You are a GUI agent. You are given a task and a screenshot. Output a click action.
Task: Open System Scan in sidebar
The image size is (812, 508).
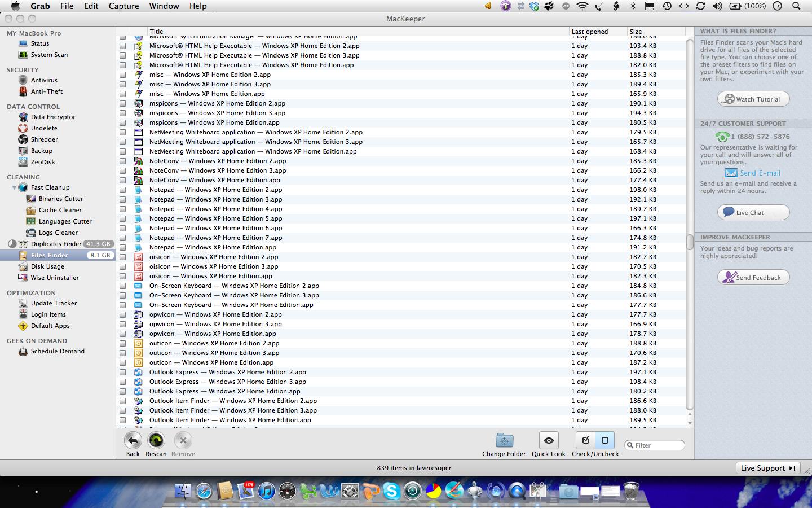pyautogui.click(x=49, y=55)
